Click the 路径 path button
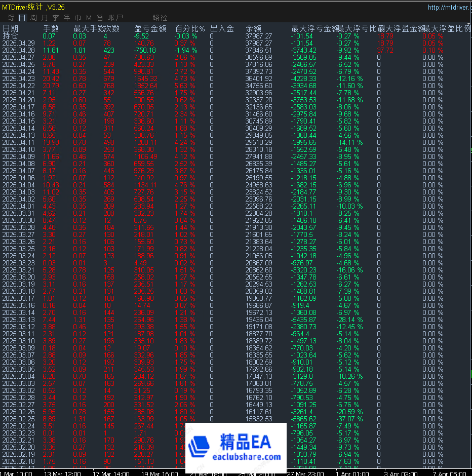The height and width of the screenshot is (476, 472). [160, 18]
